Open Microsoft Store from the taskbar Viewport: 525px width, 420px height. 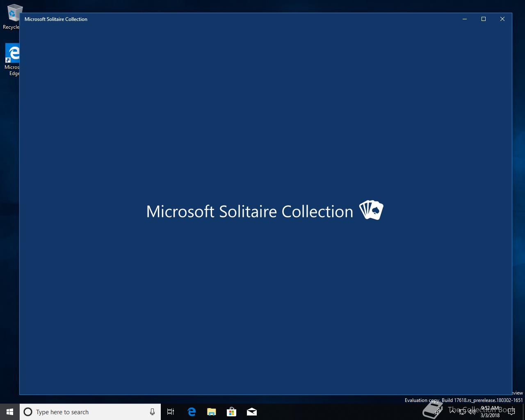click(231, 412)
